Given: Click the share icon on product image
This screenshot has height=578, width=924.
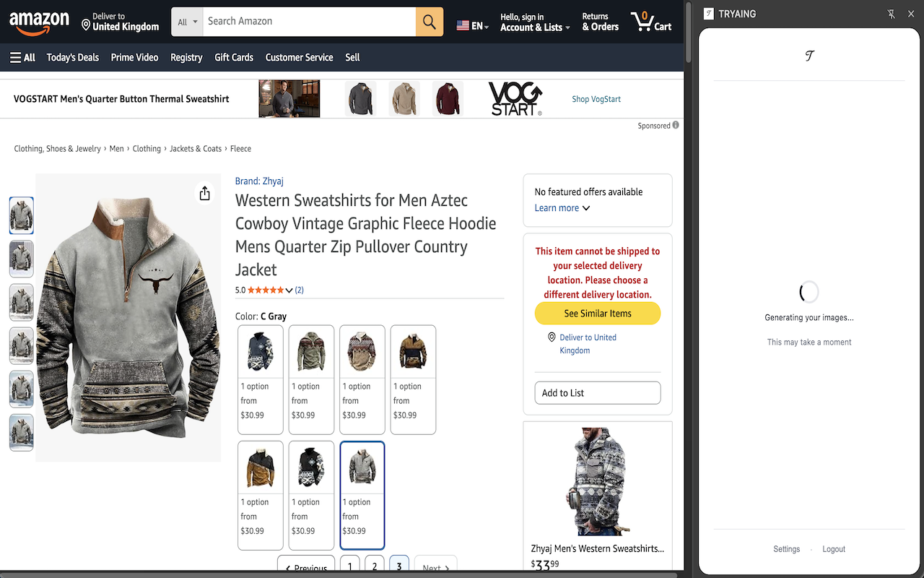Looking at the screenshot, I should tap(204, 193).
